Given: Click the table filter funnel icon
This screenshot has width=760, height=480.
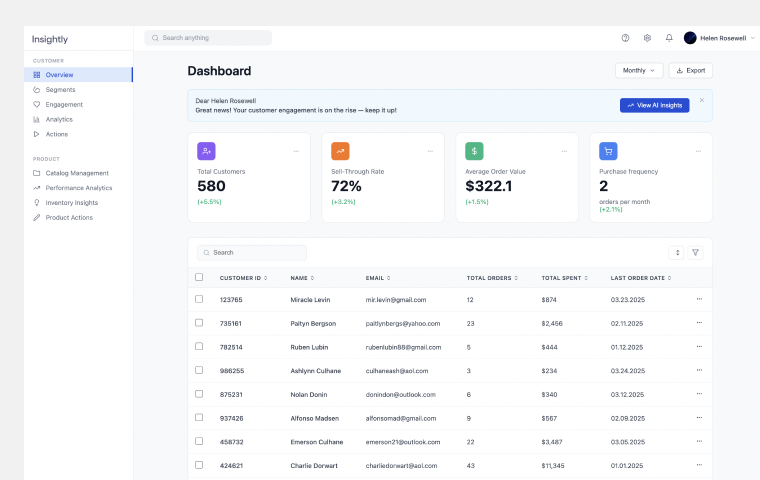Looking at the screenshot, I should tap(696, 253).
